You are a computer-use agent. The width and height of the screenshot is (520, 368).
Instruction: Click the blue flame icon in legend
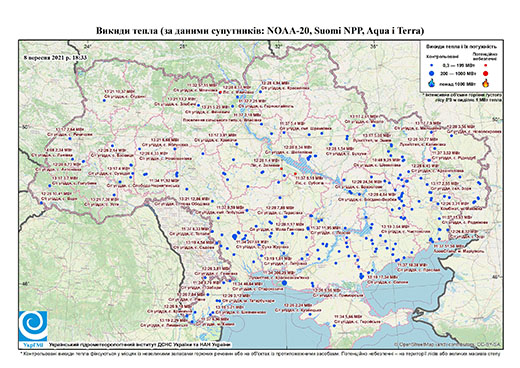432,83
